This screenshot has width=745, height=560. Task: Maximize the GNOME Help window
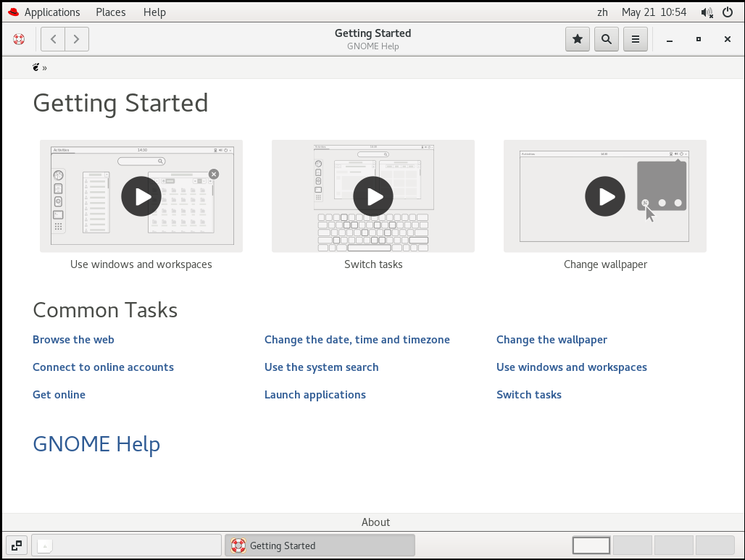(699, 39)
